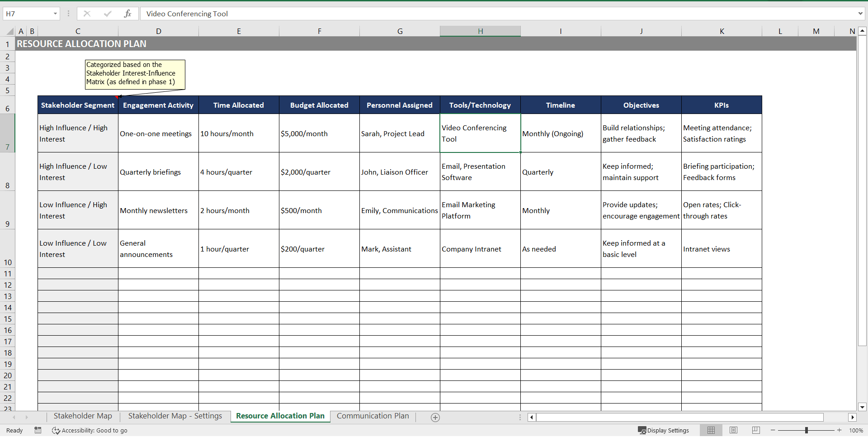Select the Monthly (Ongoing) cell
The height and width of the screenshot is (437, 868).
561,133
